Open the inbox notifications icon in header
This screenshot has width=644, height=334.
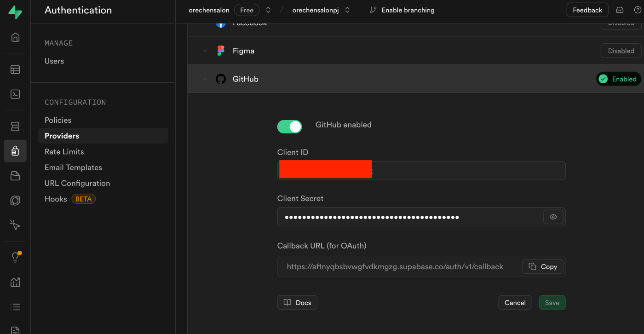[x=620, y=10]
